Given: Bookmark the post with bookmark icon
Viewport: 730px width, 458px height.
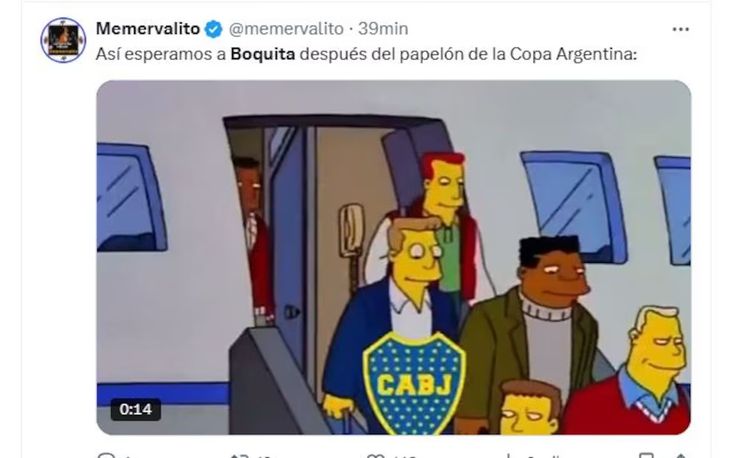Looking at the screenshot, I should (646, 455).
